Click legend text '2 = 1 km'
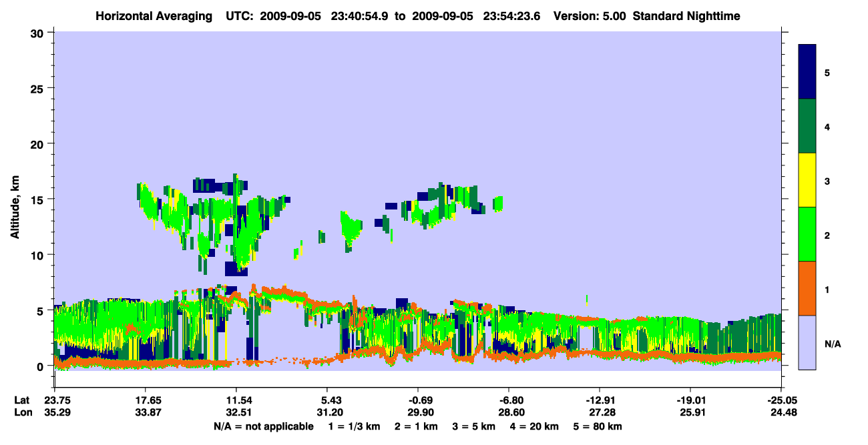868x445 pixels. (x=416, y=426)
